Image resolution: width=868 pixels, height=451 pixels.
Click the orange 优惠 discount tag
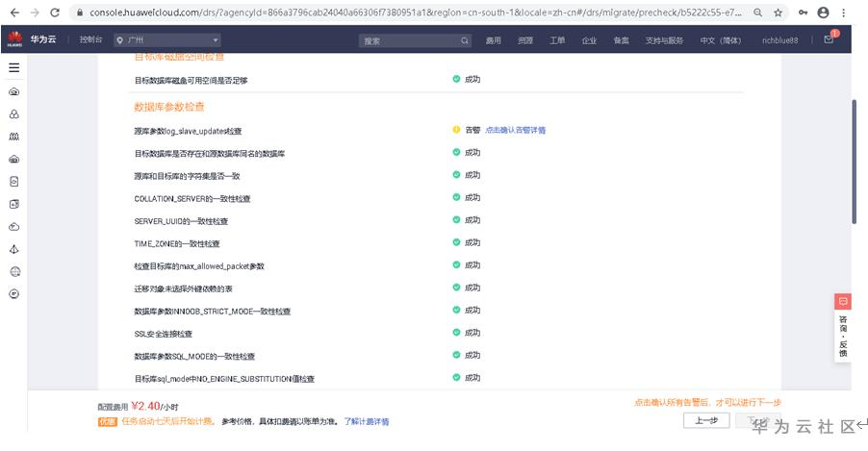[108, 422]
